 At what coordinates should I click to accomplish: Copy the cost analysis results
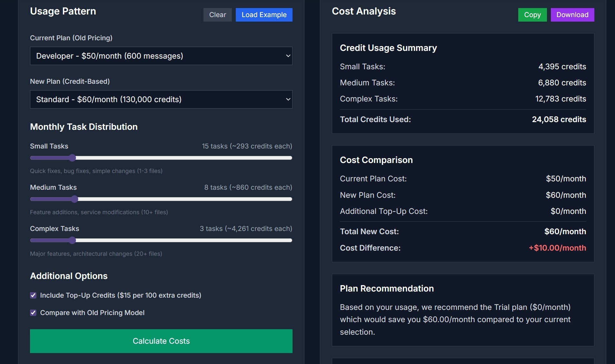click(x=532, y=15)
